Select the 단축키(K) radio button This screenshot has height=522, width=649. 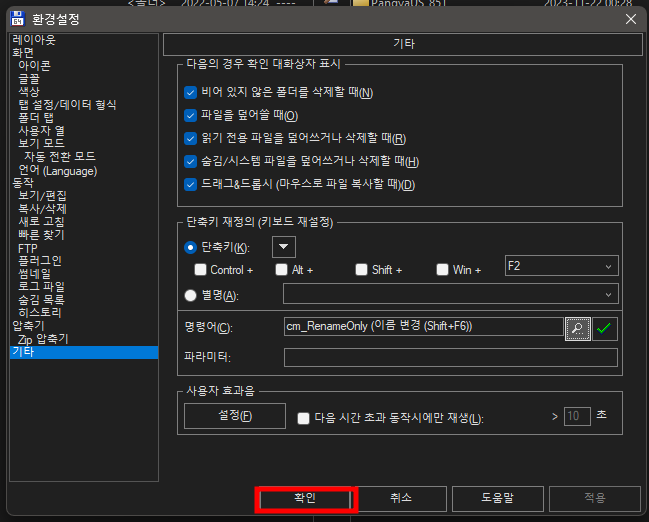click(x=190, y=248)
